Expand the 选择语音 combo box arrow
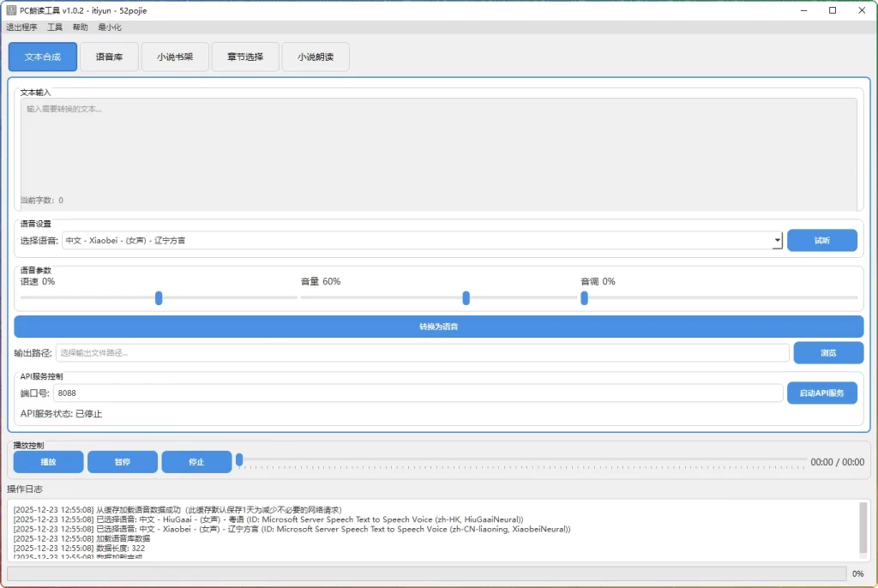Image resolution: width=878 pixels, height=588 pixels. tap(778, 240)
